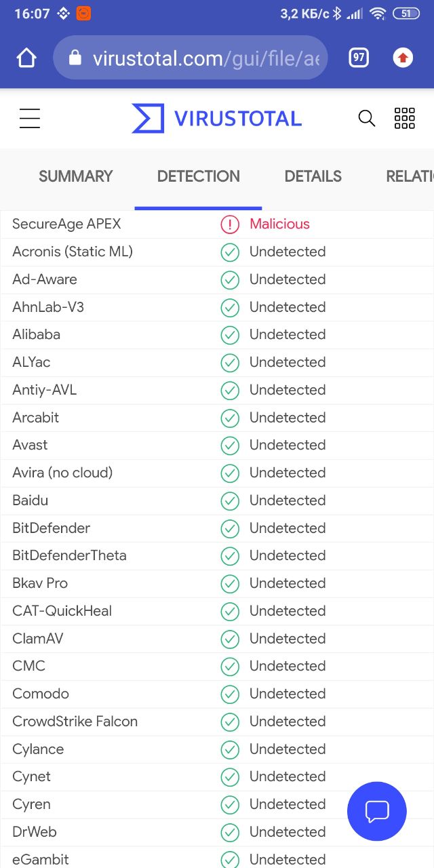Tap the Undetected result for ClamAV
The height and width of the screenshot is (868, 434).
click(x=288, y=639)
